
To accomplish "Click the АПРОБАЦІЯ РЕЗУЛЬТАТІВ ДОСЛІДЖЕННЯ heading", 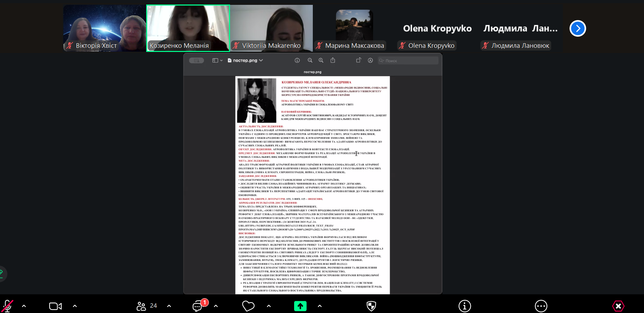I will (x=268, y=203).
